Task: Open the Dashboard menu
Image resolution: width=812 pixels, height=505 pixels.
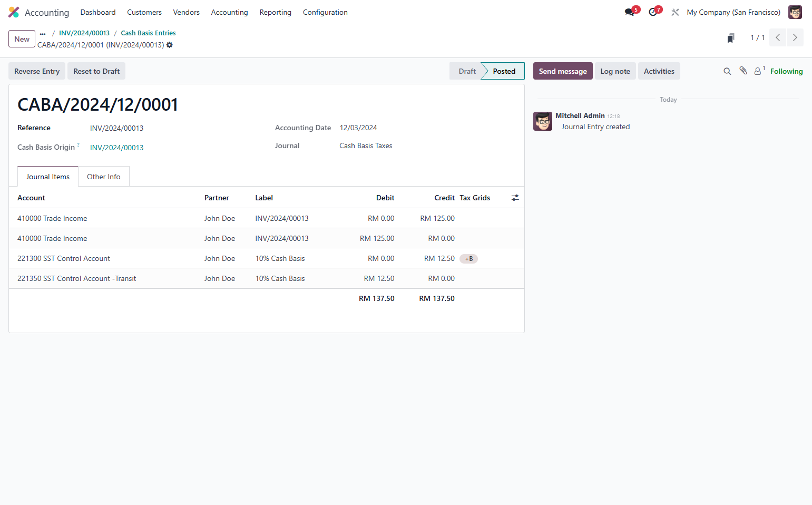Action: point(98,12)
